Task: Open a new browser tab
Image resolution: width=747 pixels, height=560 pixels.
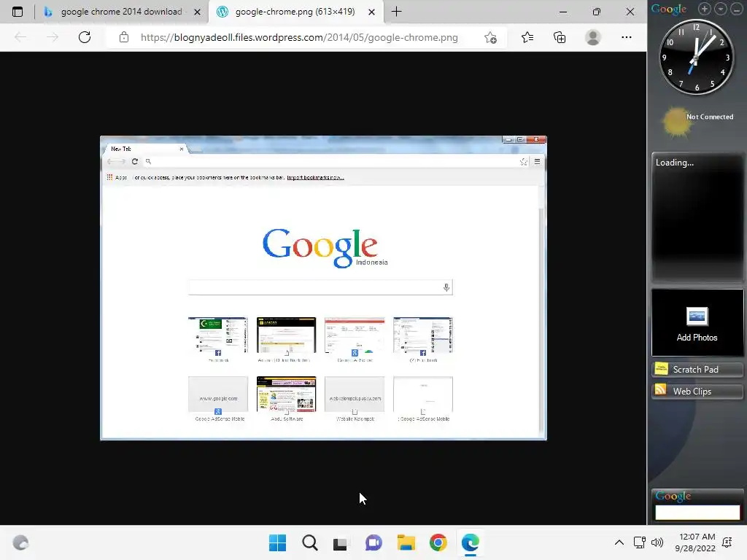Action: tap(396, 12)
